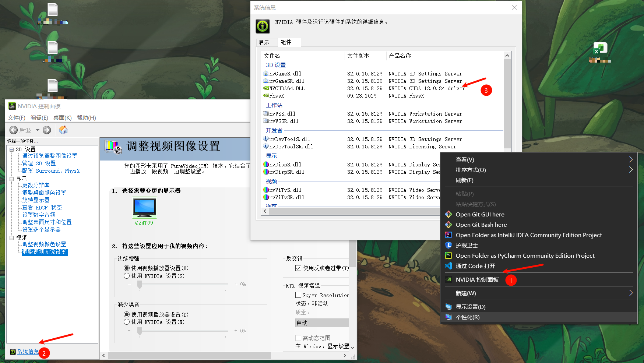Click the Git Bash icon in context menu
This screenshot has width=644, height=363.
click(448, 225)
